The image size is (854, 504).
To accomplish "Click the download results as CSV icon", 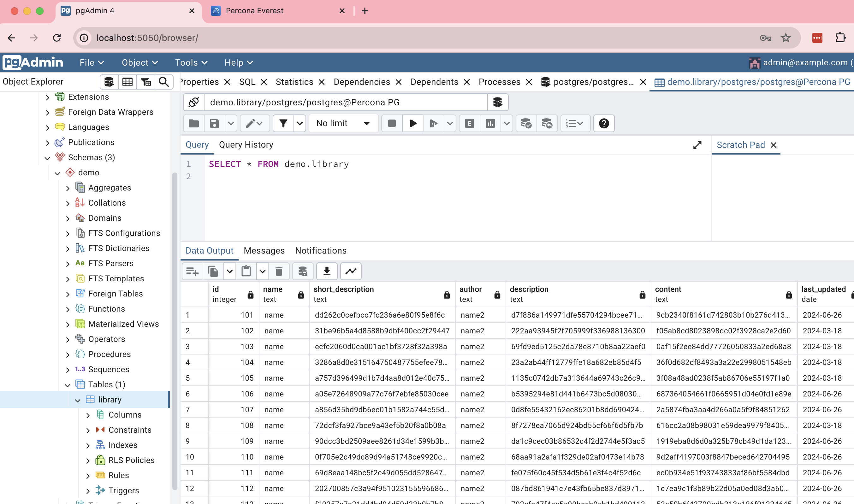I will pyautogui.click(x=327, y=271).
